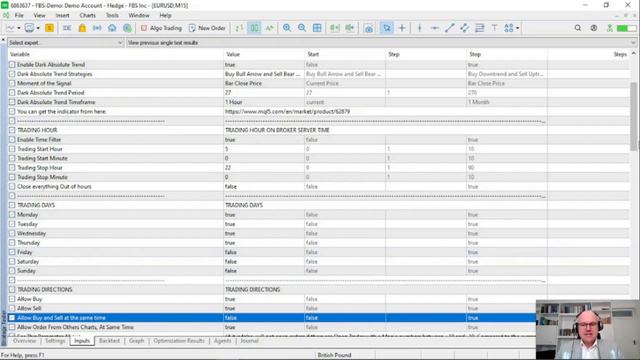
Task: Open the cloud hosting icon
Action: click(112, 28)
